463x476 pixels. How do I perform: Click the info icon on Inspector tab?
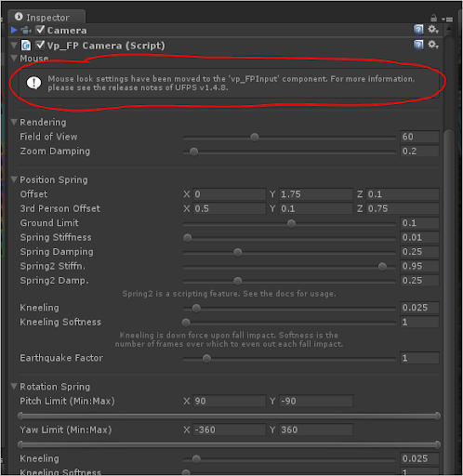click(x=19, y=17)
